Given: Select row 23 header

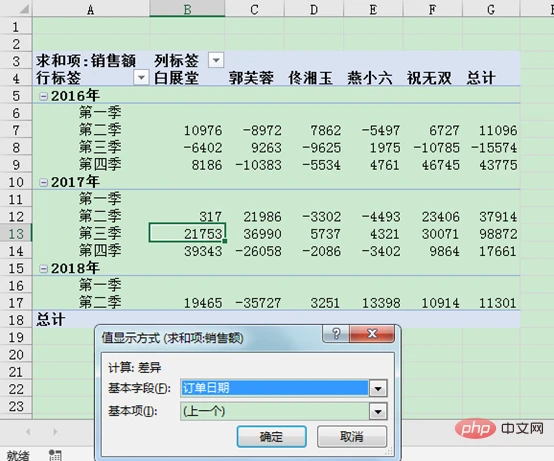Looking at the screenshot, I should pos(16,406).
